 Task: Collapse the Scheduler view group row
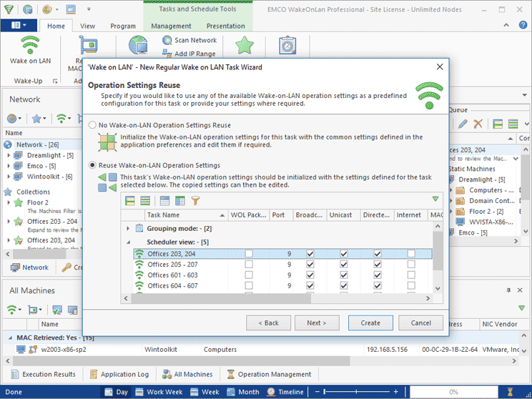(129, 242)
